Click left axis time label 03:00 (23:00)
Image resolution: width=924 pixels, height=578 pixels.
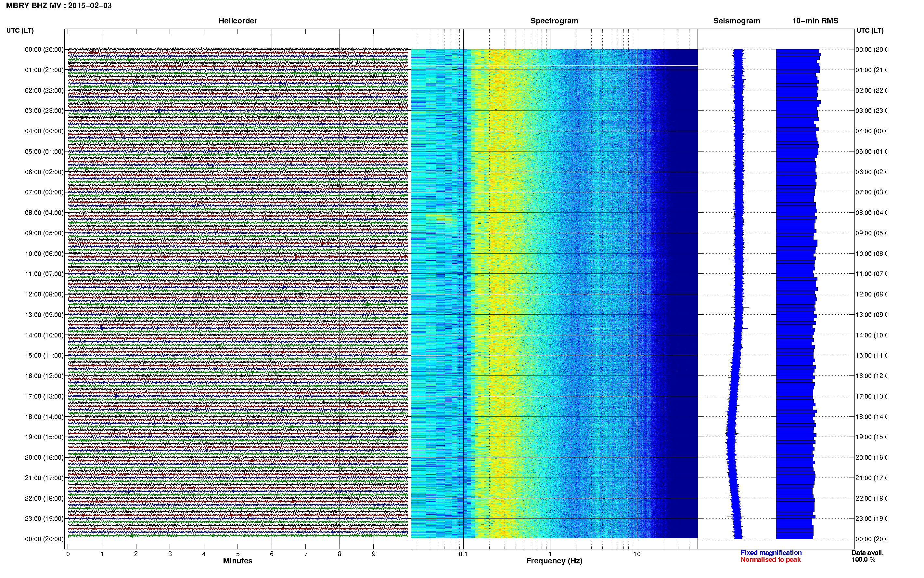click(x=44, y=111)
